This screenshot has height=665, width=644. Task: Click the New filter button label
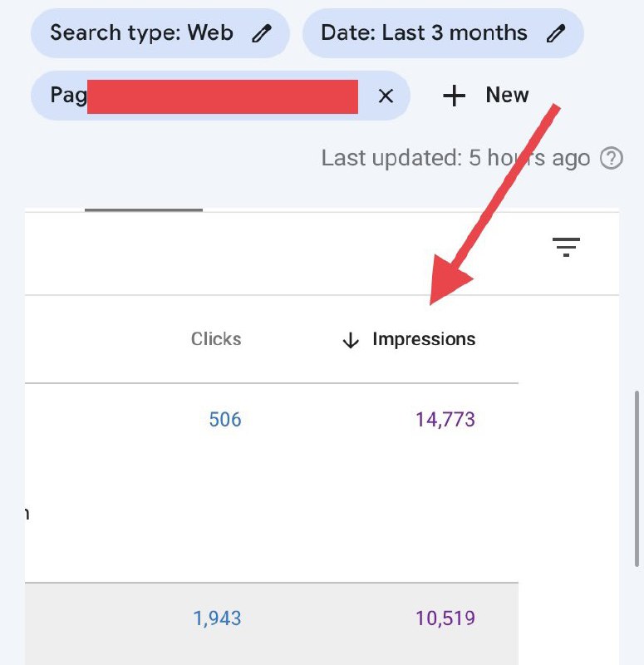click(x=507, y=95)
